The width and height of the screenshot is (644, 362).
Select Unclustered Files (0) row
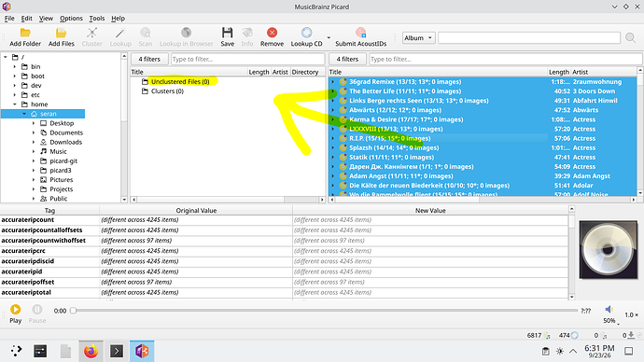pos(180,82)
